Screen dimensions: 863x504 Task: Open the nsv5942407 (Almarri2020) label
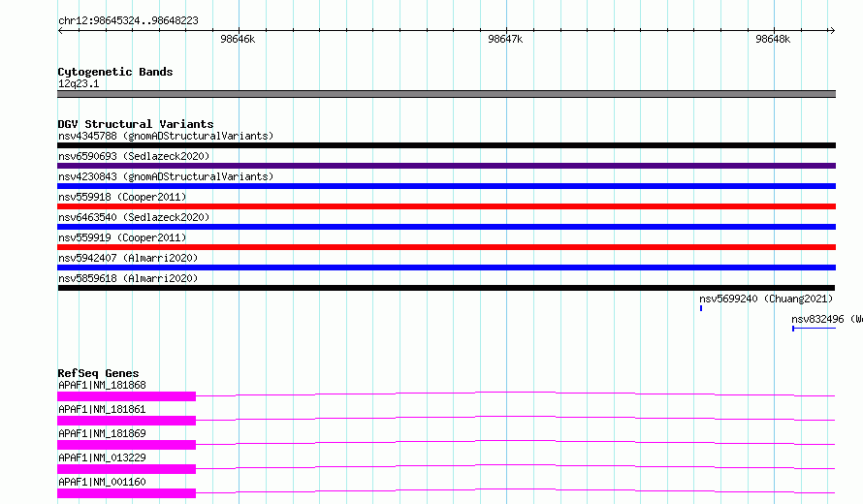[128, 258]
